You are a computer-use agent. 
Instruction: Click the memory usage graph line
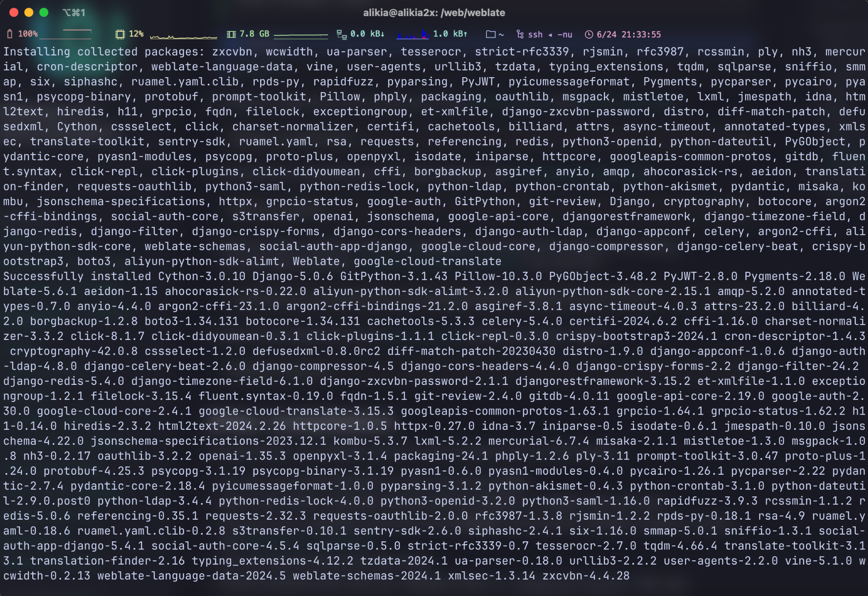[301, 35]
